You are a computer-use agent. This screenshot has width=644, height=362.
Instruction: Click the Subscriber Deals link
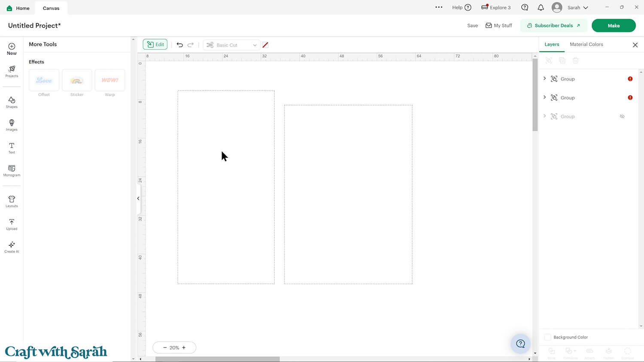tap(553, 26)
